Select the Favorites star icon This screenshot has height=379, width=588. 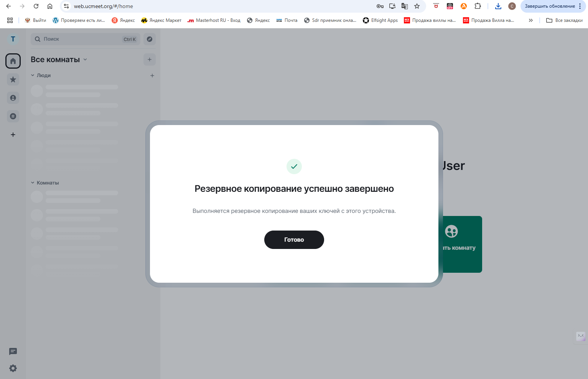click(13, 79)
